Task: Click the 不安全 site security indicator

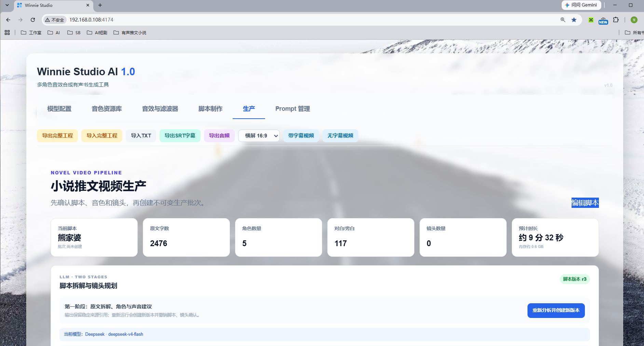Action: (x=55, y=20)
